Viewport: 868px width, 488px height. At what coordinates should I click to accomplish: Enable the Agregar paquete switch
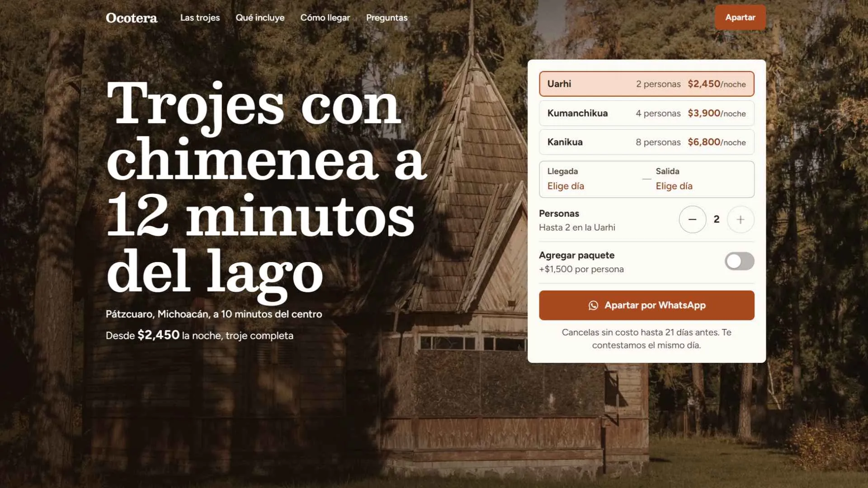(739, 261)
